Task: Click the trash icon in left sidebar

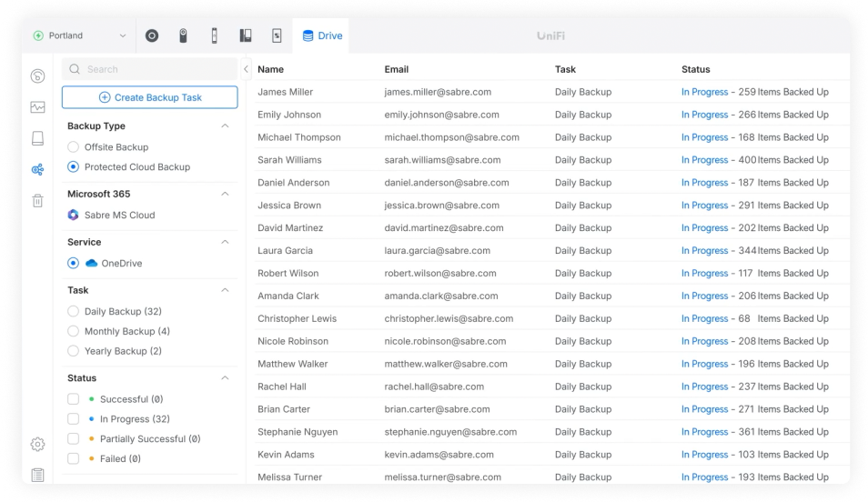Action: click(x=37, y=201)
